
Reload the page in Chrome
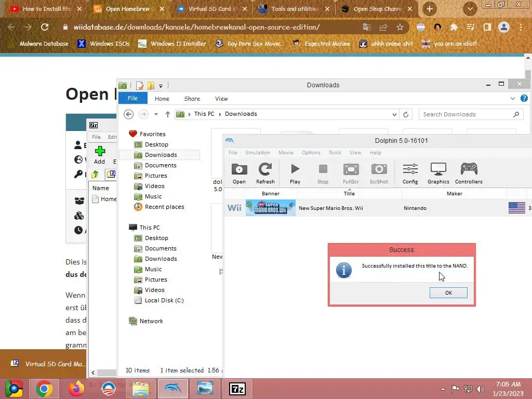(x=45, y=27)
